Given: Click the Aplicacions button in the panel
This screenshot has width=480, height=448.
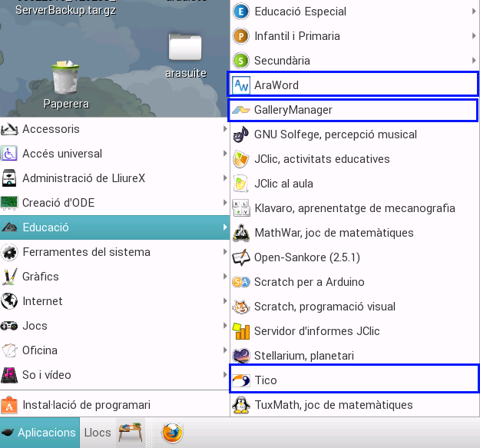Looking at the screenshot, I should tap(40, 433).
